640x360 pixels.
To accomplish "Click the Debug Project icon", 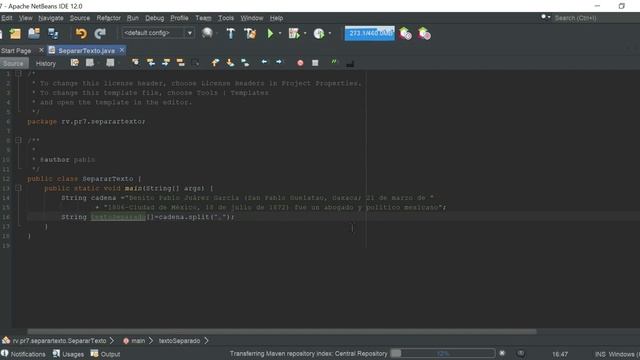I will (x=294, y=33).
